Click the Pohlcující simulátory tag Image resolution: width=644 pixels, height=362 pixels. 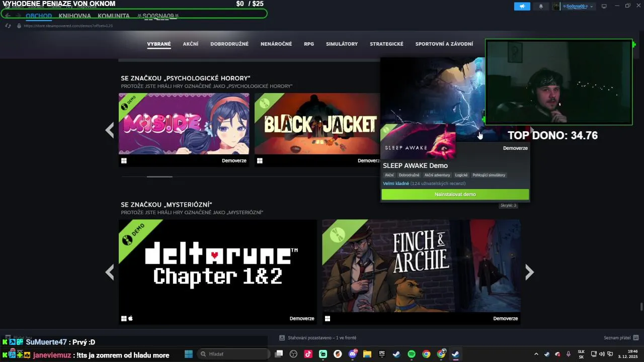coord(489,175)
